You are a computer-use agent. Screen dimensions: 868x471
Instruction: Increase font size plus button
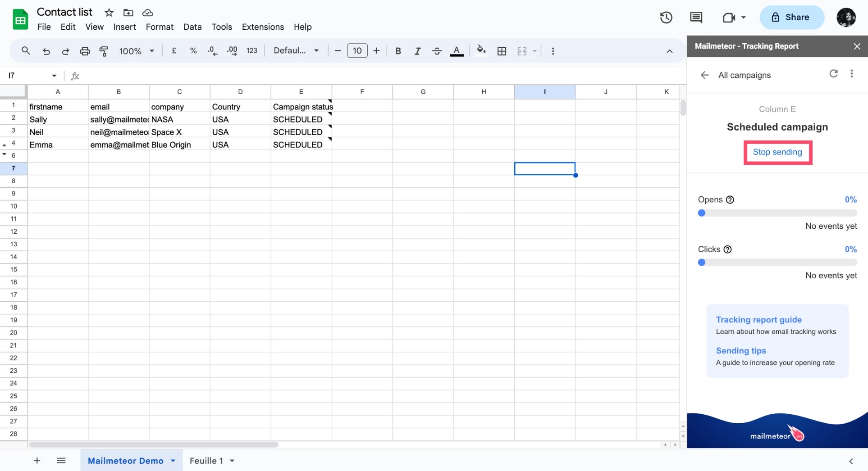click(x=376, y=51)
